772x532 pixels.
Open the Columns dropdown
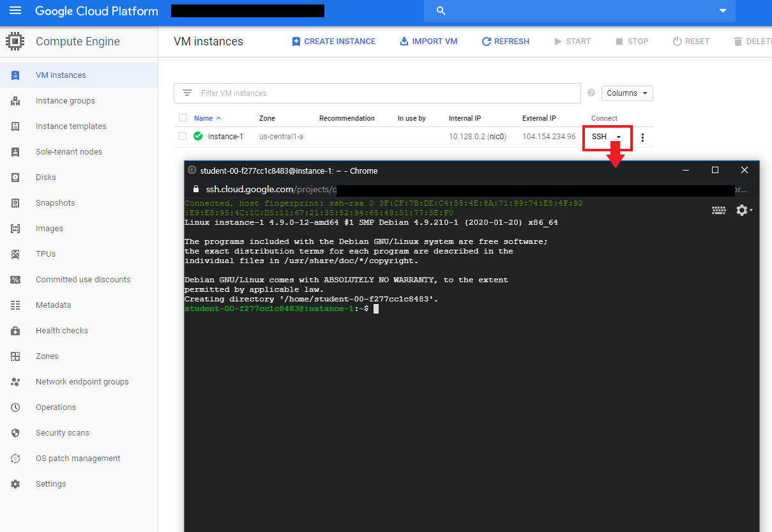click(x=627, y=93)
